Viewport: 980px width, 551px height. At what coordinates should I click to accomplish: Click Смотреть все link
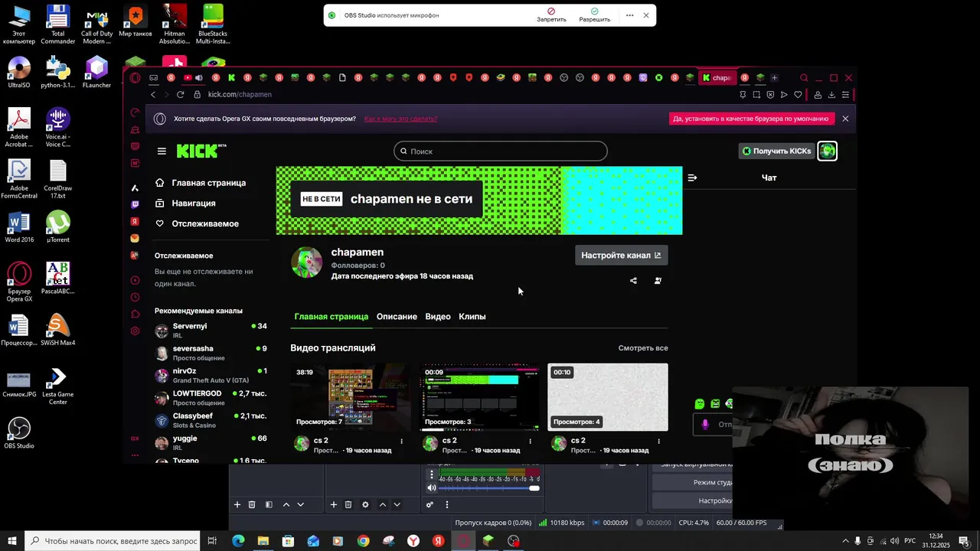coord(643,348)
